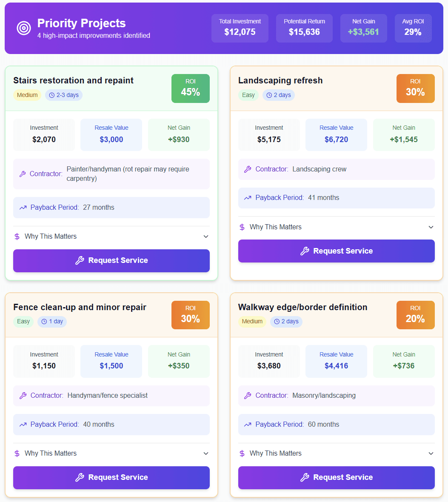
Task: Click the clock icon on the 1 day badge
Action: [44, 322]
